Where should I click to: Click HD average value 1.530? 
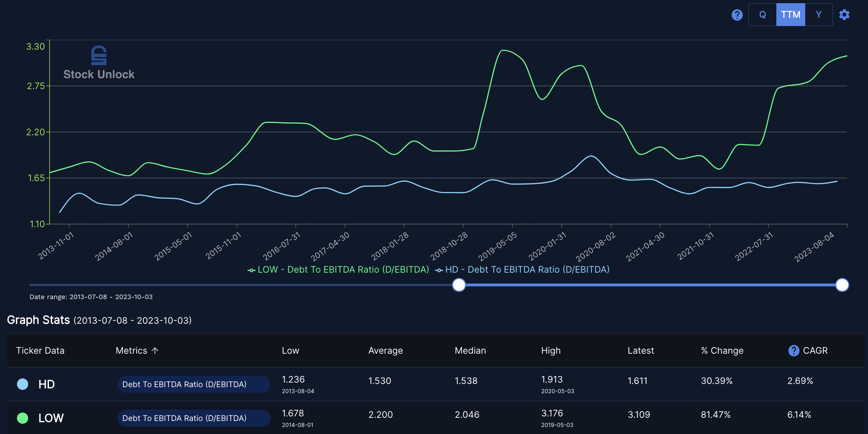coord(380,381)
